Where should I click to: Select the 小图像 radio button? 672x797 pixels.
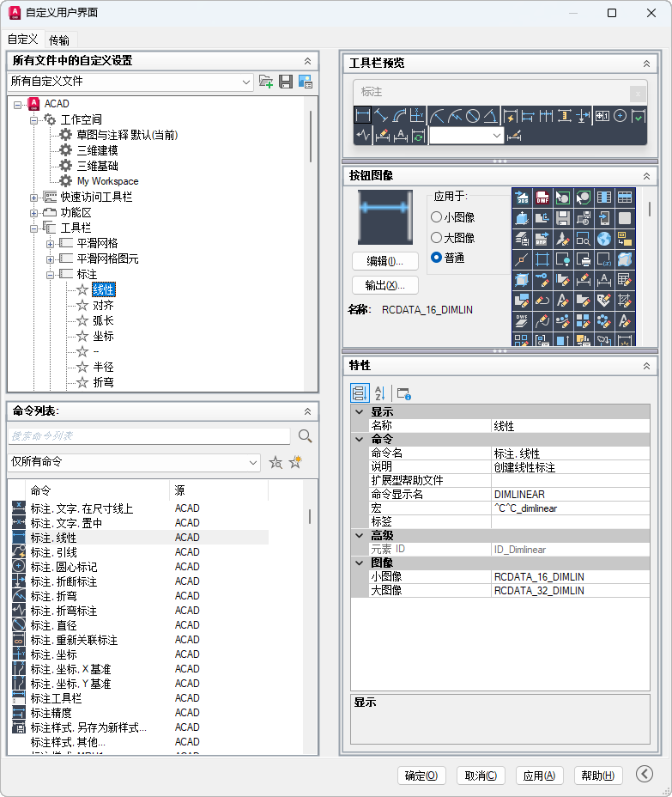(x=436, y=217)
